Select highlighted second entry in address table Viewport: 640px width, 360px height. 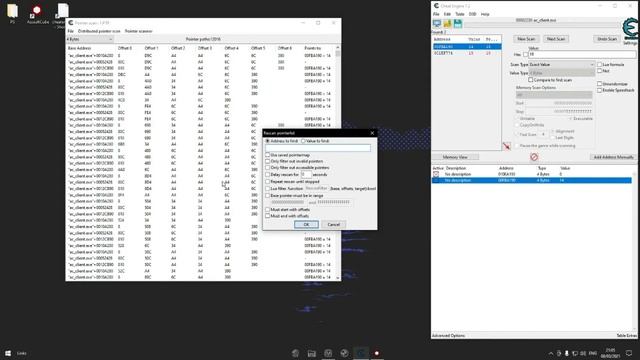pyautogui.click(x=531, y=180)
